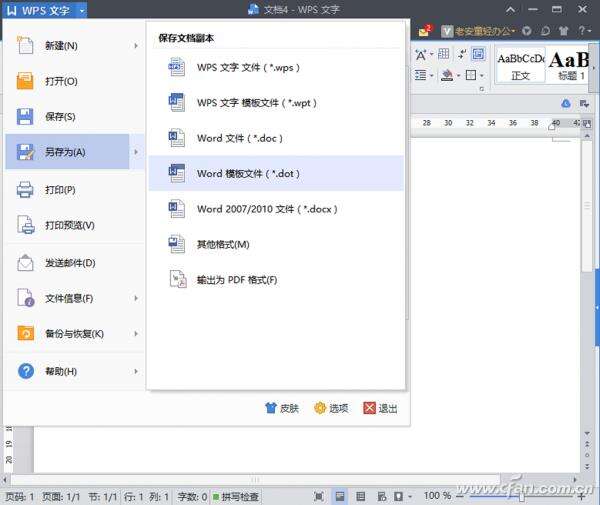Click the phonetic guide text icon
The height and width of the screenshot is (505, 600).
point(421,55)
